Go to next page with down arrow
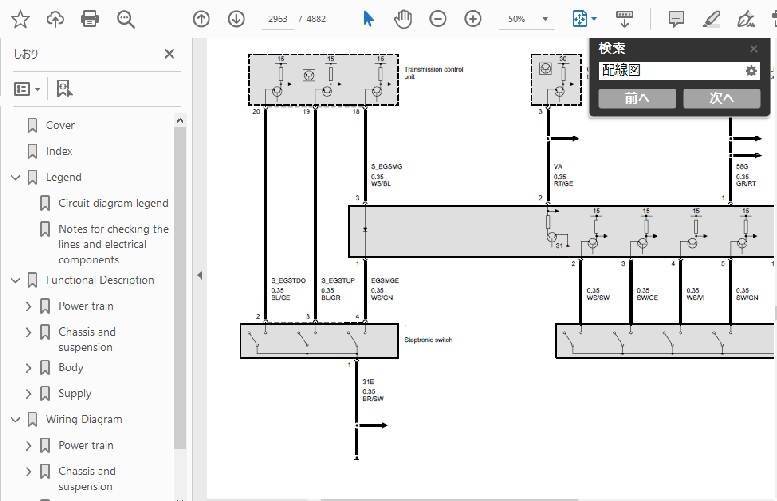 point(236,19)
